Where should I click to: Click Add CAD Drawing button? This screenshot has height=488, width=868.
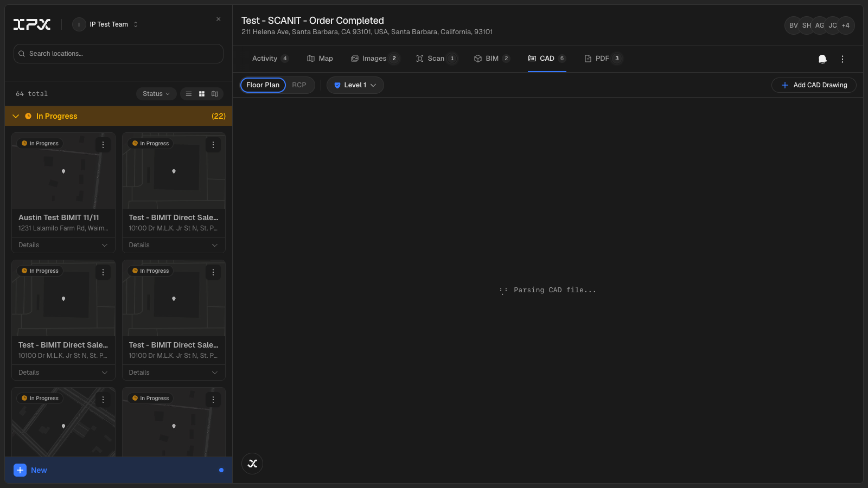[x=814, y=85]
